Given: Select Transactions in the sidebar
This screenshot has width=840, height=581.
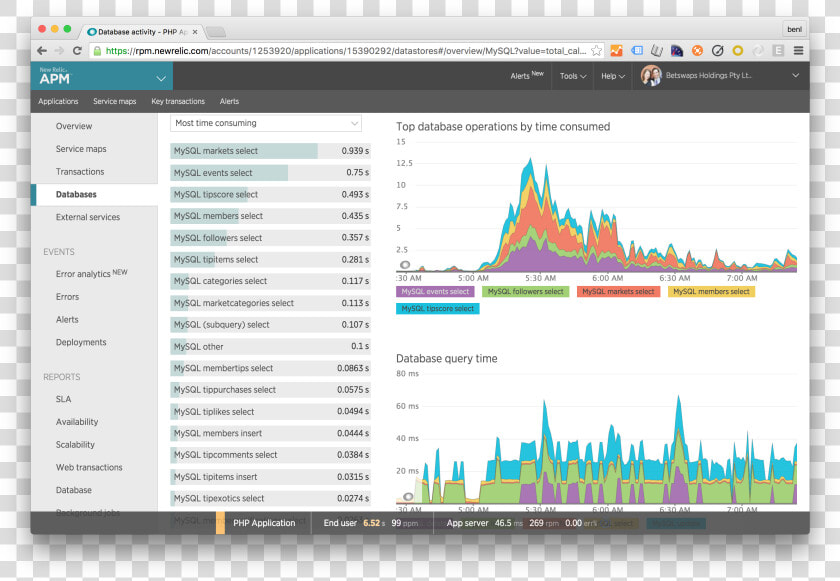Looking at the screenshot, I should (80, 171).
